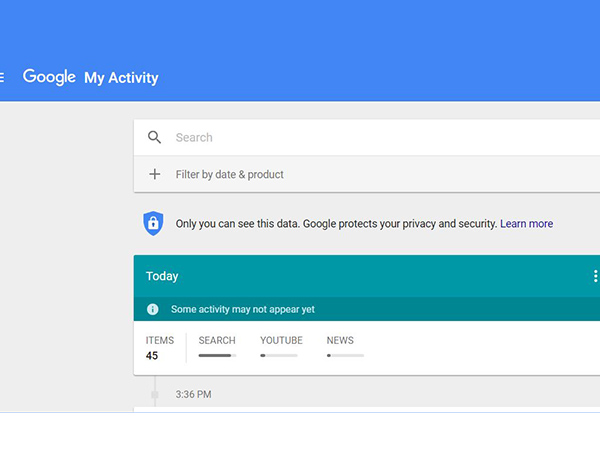The height and width of the screenshot is (450, 600).
Task: Select the YOUTUBE product filter
Action: (x=281, y=340)
